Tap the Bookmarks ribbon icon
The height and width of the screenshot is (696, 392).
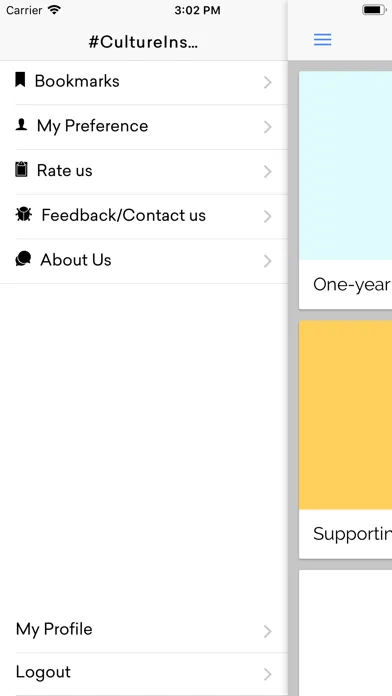pyautogui.click(x=20, y=80)
